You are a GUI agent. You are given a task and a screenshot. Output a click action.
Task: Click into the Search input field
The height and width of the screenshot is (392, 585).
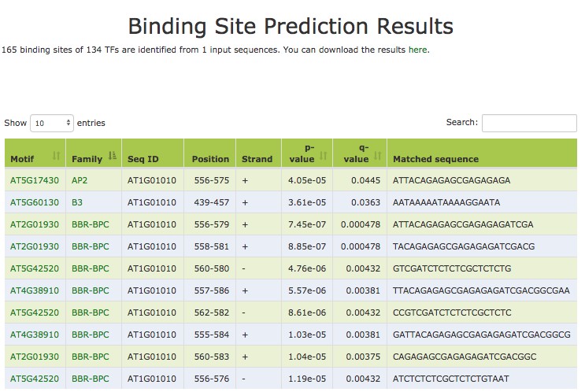(x=529, y=123)
